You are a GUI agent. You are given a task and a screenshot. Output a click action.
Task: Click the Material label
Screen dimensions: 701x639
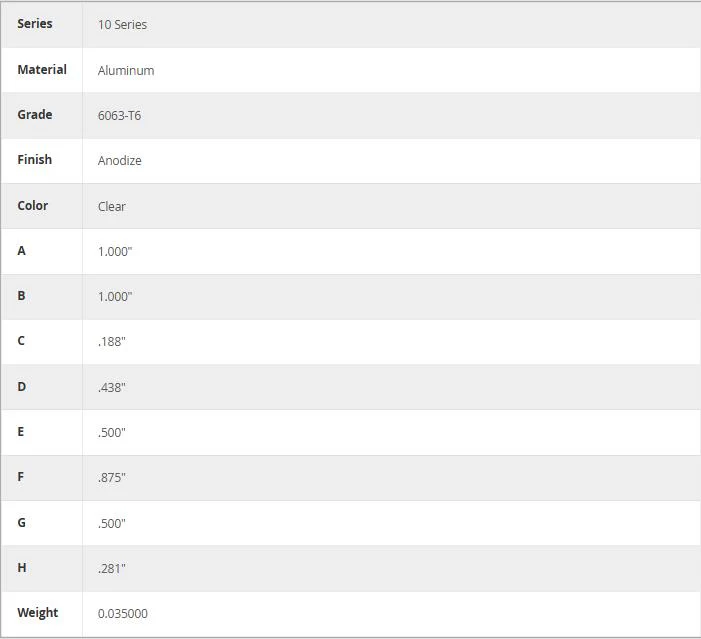(42, 70)
